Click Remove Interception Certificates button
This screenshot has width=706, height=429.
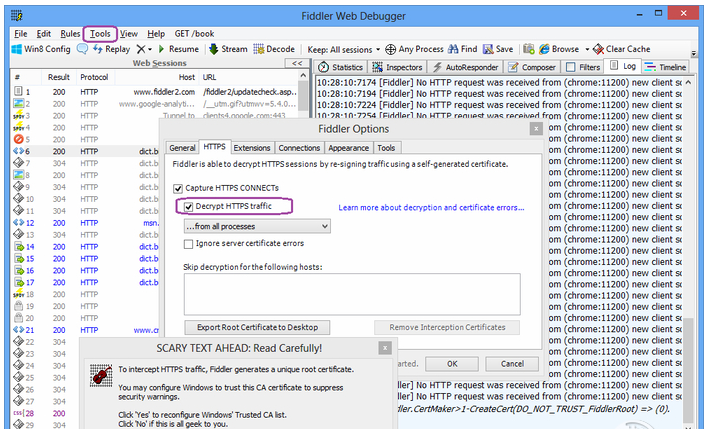pos(447,327)
